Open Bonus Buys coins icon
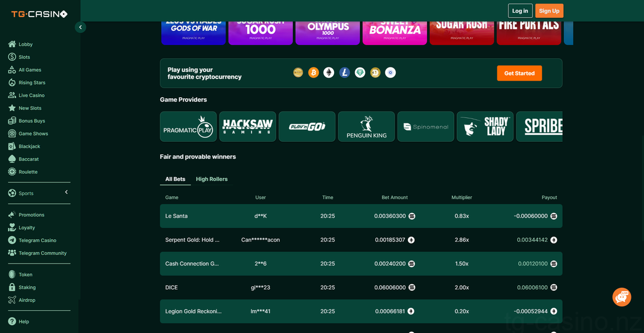Viewport: 644px width, 333px height. pyautogui.click(x=12, y=121)
